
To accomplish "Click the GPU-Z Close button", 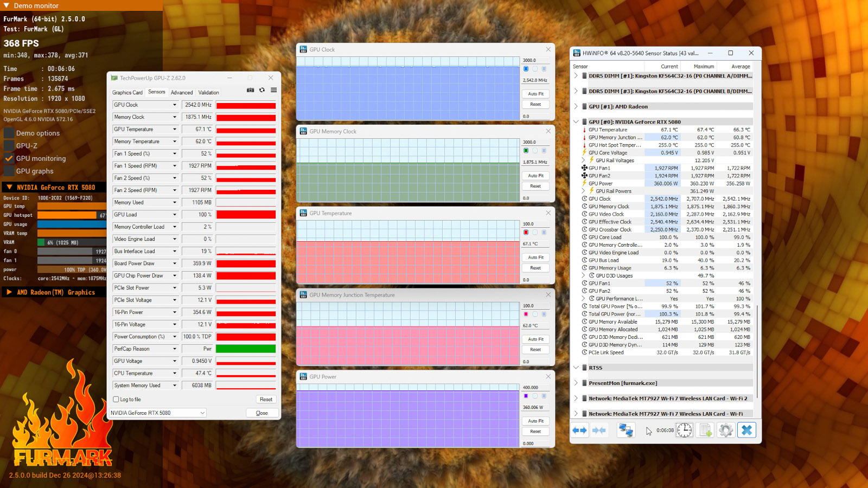I will (261, 413).
